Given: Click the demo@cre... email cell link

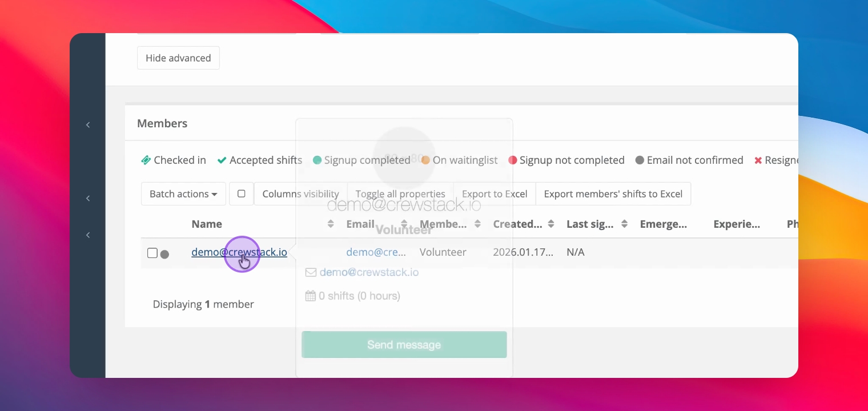Looking at the screenshot, I should coord(376,252).
